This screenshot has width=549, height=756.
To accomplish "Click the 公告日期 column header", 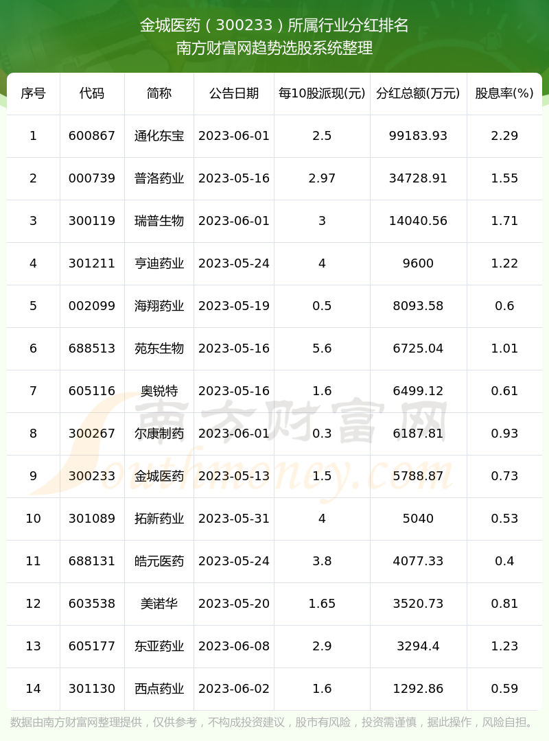I will [x=234, y=93].
